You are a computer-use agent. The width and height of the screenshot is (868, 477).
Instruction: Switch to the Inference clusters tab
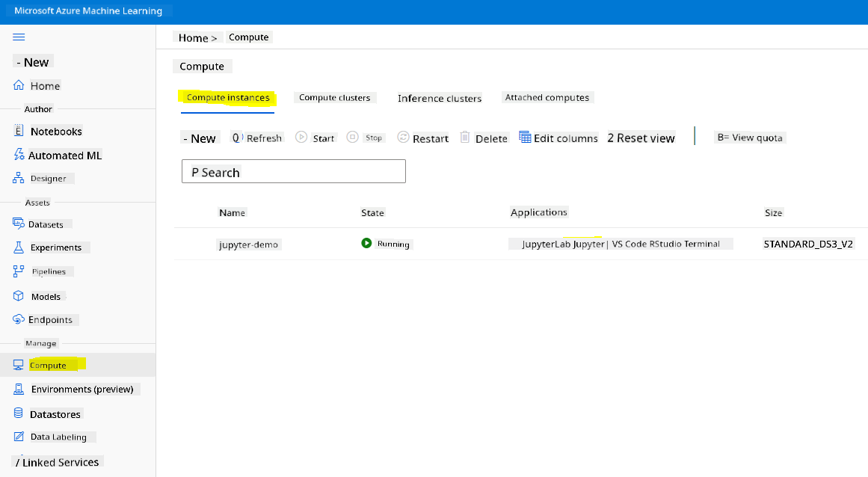(x=440, y=98)
